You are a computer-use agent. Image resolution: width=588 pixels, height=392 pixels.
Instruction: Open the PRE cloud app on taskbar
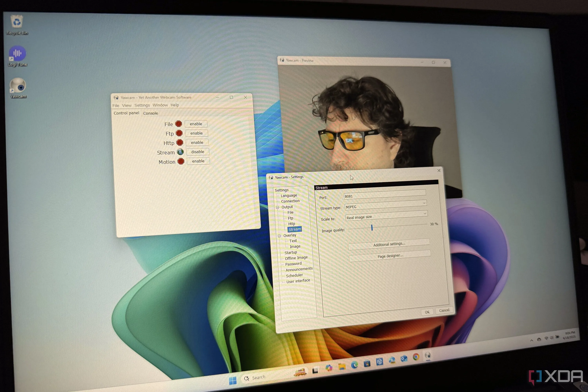(392, 360)
